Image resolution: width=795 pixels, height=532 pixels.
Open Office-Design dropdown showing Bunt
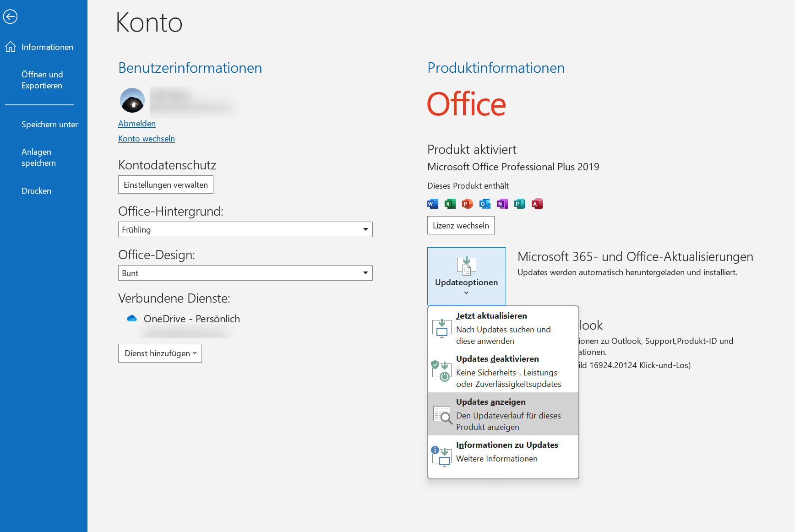pos(245,273)
